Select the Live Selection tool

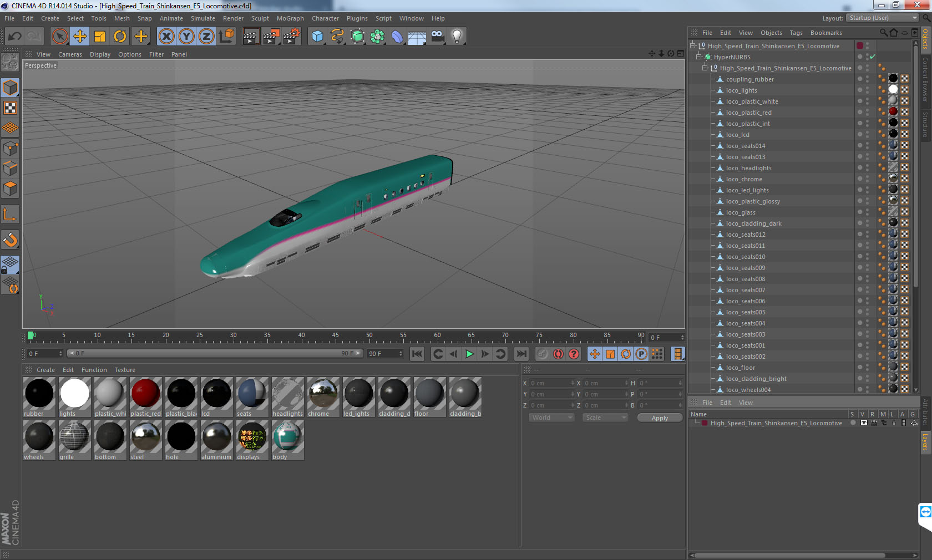coord(59,37)
